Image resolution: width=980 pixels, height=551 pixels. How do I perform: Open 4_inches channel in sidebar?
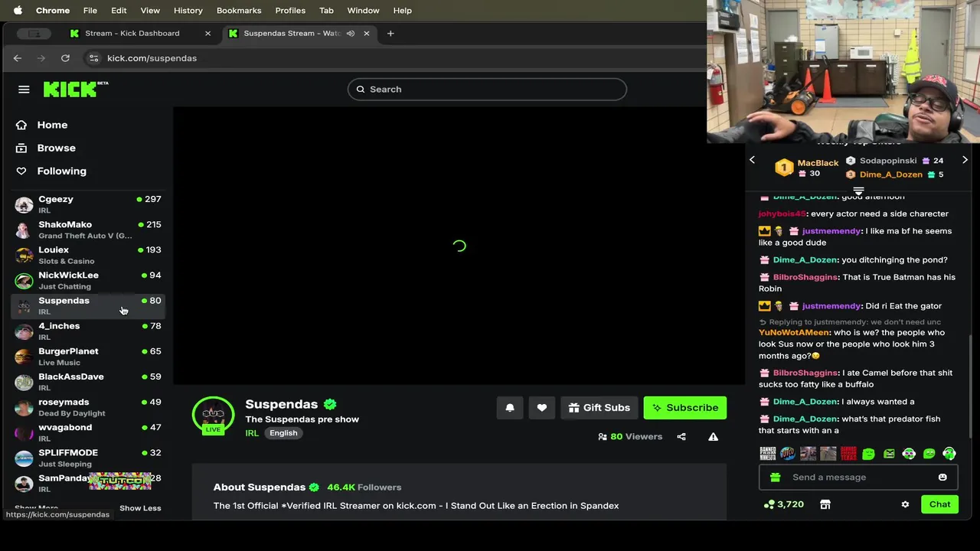coord(88,331)
